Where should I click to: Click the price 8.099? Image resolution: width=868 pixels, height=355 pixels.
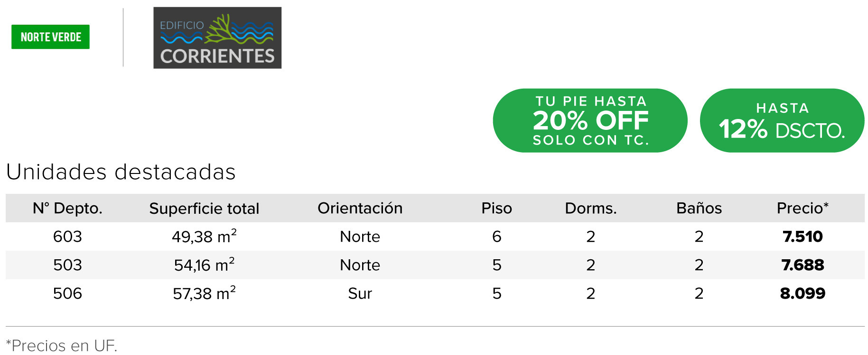point(803,293)
